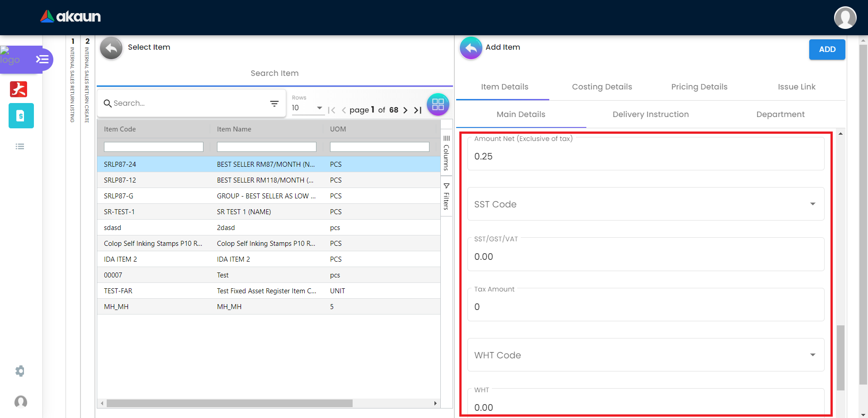Go to the last page of items

[418, 110]
